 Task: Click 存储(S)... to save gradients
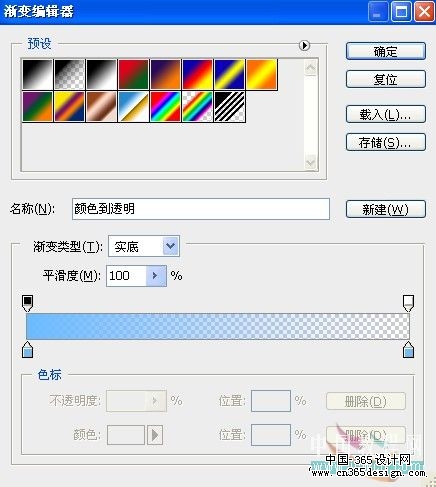386,142
